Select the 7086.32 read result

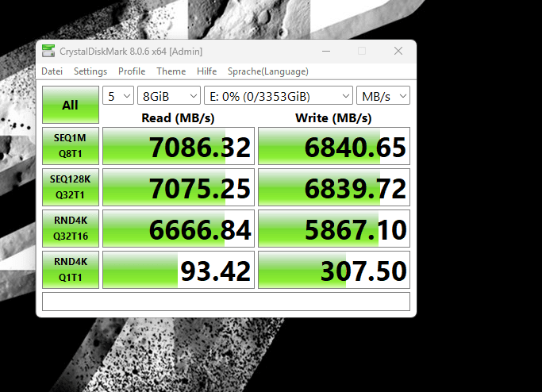[179, 146]
